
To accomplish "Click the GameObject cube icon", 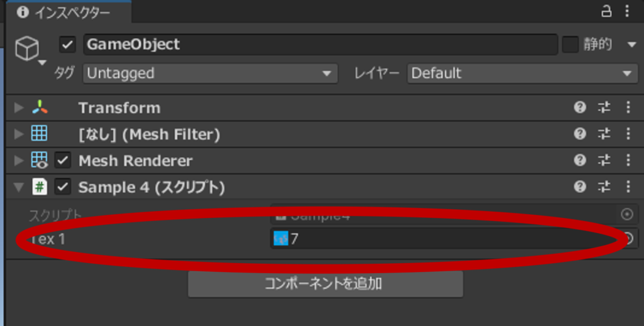I will 27,48.
